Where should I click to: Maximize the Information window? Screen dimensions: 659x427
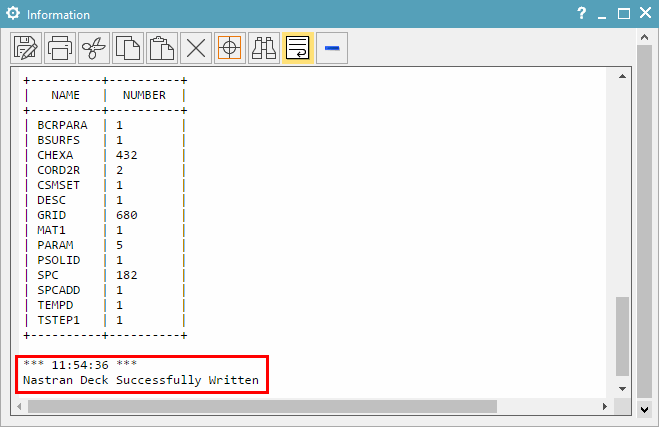coord(624,13)
